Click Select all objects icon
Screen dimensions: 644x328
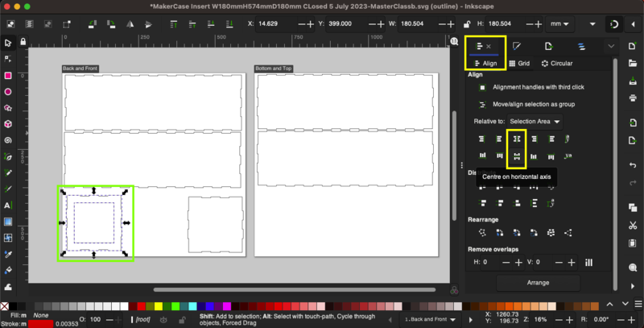point(10,24)
